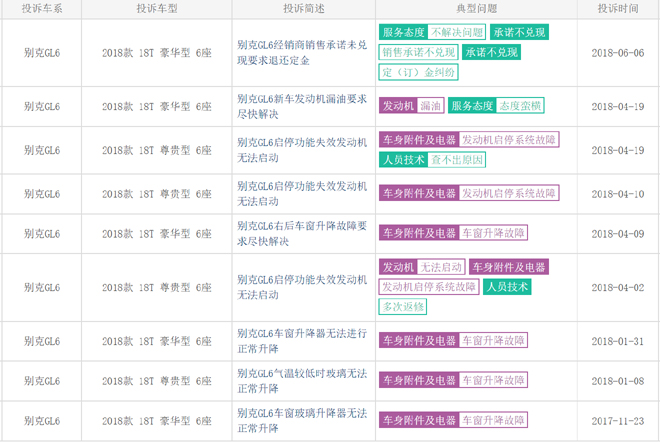Click the 无法启动 tag next to 发动机
The height and width of the screenshot is (442, 660).
coord(441,267)
